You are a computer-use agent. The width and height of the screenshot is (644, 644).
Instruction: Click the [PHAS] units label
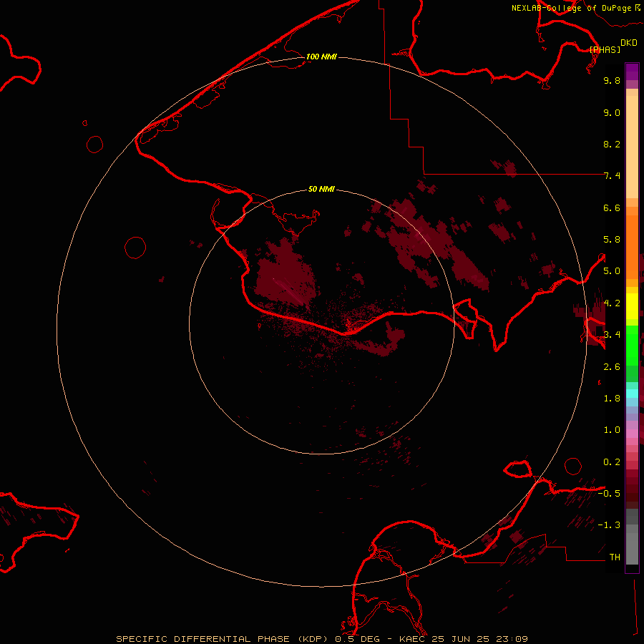(605, 49)
